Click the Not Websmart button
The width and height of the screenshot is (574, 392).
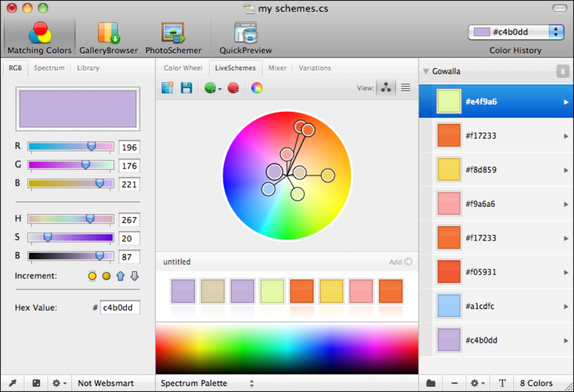coord(106,383)
